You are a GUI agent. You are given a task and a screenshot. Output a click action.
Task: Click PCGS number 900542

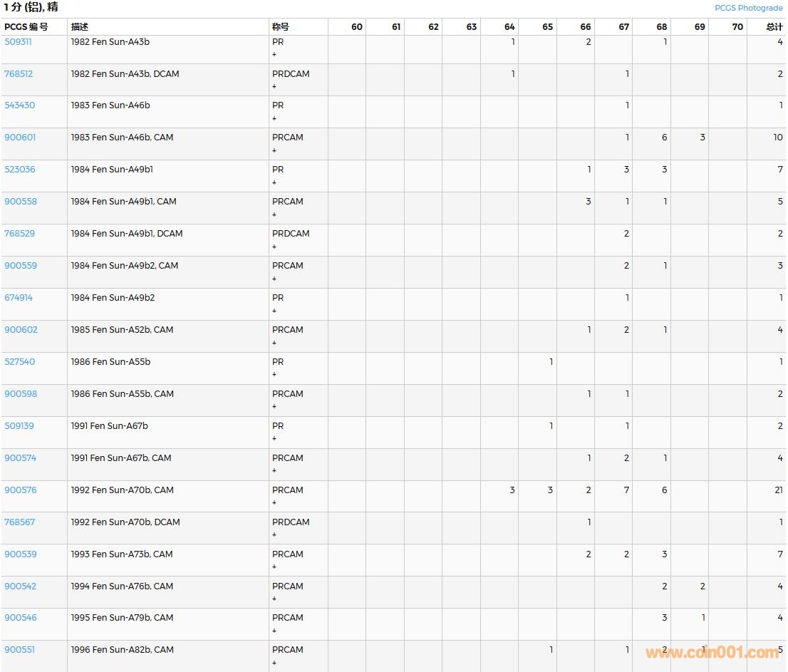[x=20, y=586]
